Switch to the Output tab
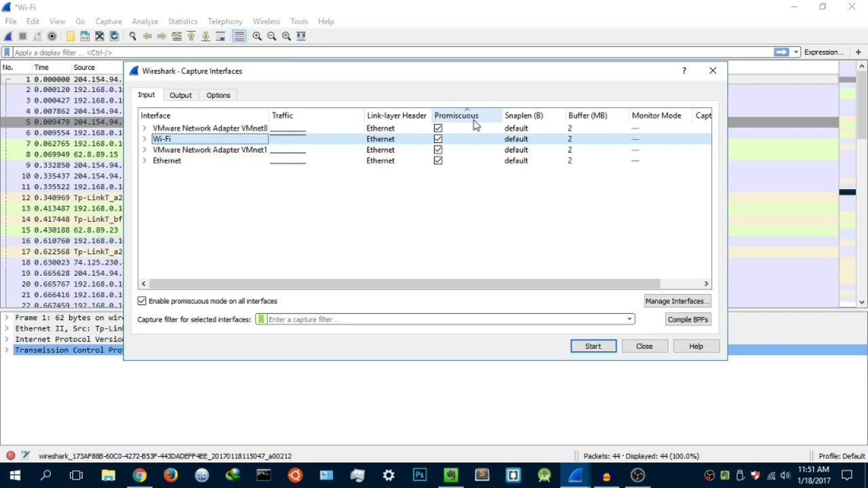The image size is (868, 488). [180, 96]
